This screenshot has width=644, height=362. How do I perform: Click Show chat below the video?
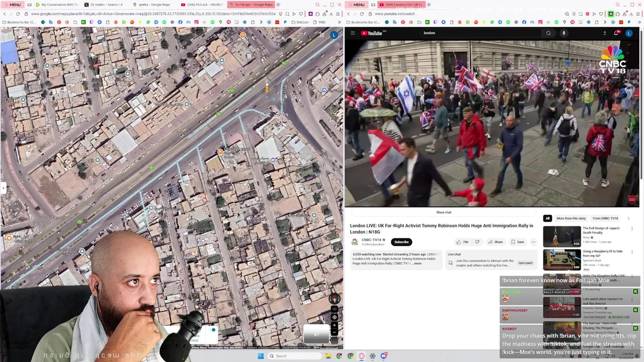click(x=444, y=212)
